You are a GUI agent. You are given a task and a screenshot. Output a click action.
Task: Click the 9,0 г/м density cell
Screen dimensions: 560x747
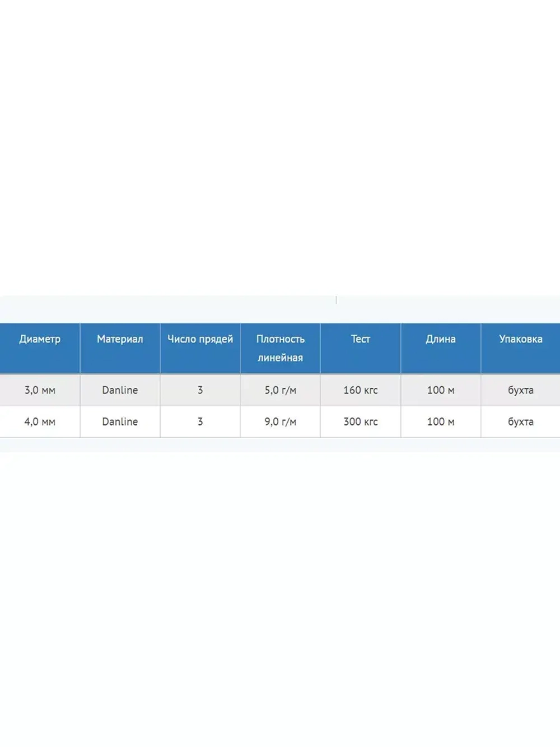tap(280, 421)
